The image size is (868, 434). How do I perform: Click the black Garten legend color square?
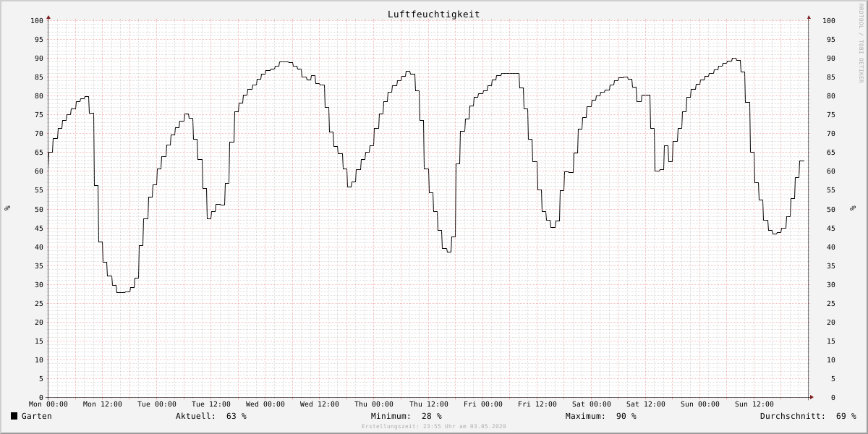coord(14,416)
